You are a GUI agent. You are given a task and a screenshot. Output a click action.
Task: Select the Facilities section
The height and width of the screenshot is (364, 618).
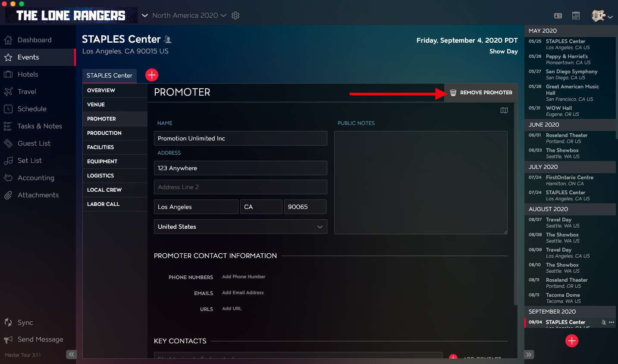point(115,147)
